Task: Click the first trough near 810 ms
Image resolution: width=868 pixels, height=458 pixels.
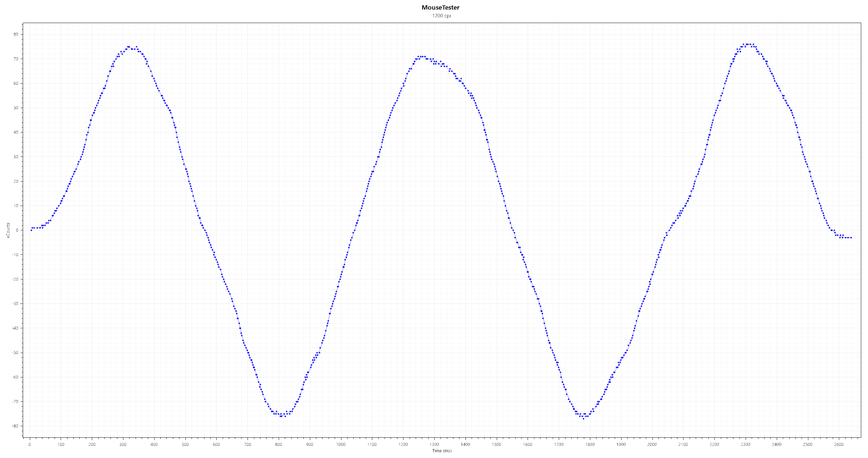Action: coord(281,416)
